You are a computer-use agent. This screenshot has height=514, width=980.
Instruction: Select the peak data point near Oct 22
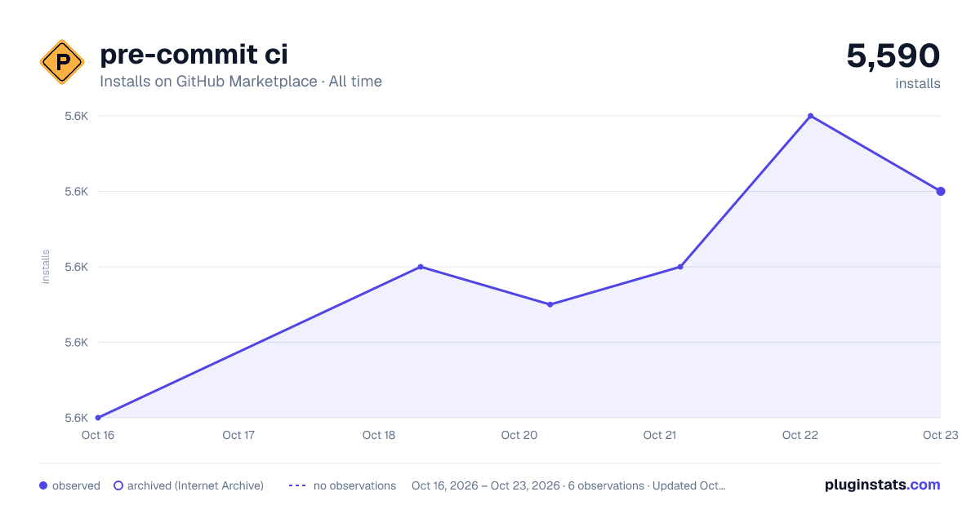[x=810, y=116]
